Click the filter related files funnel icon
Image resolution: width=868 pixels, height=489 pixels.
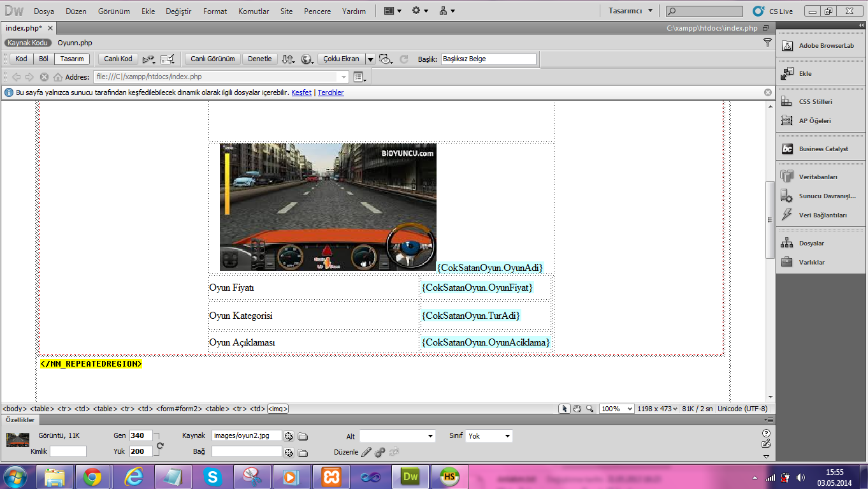[767, 43]
